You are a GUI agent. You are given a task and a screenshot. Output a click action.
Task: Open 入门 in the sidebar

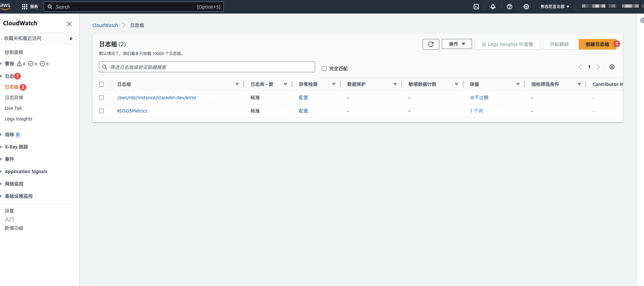9,219
